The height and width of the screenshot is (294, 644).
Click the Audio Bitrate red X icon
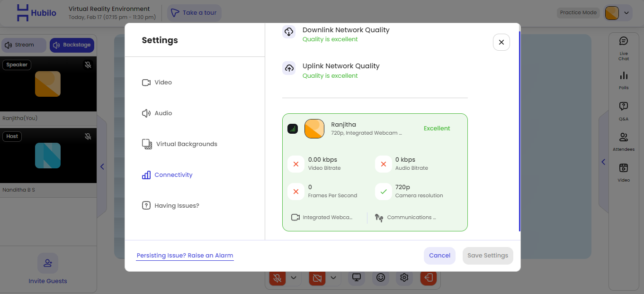[383, 164]
